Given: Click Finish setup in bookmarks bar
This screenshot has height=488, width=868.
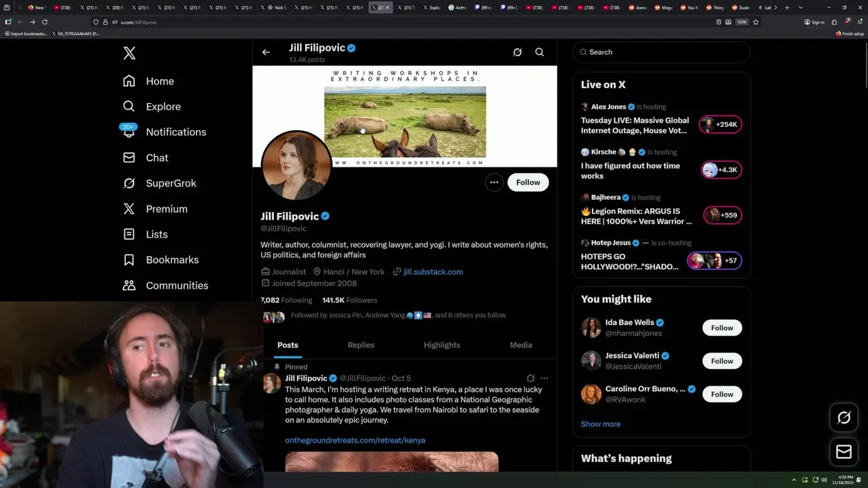Looking at the screenshot, I should click(850, 33).
